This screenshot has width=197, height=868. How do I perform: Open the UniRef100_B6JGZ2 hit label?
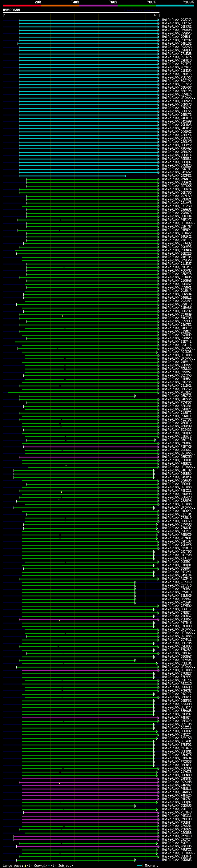177,233
